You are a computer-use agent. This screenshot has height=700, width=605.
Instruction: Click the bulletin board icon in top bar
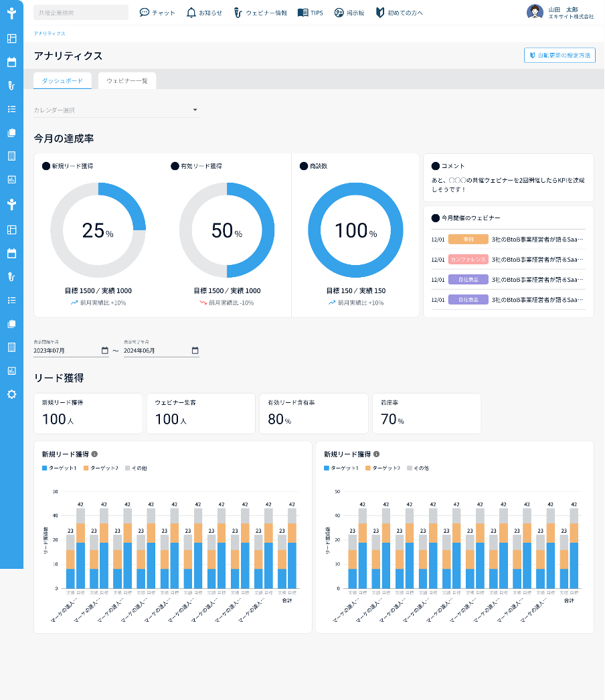point(339,13)
